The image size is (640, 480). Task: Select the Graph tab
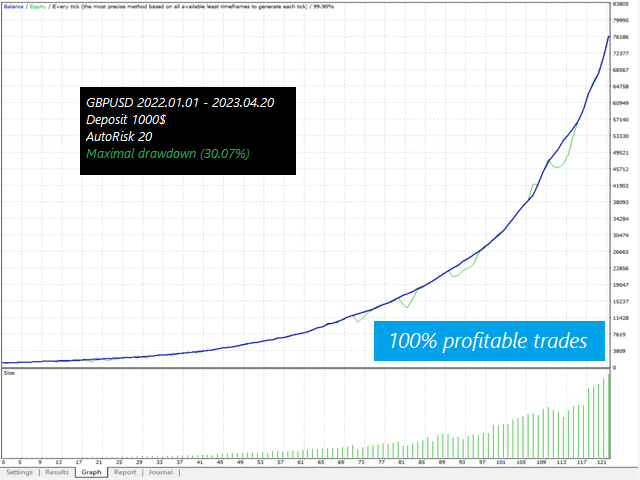point(92,472)
